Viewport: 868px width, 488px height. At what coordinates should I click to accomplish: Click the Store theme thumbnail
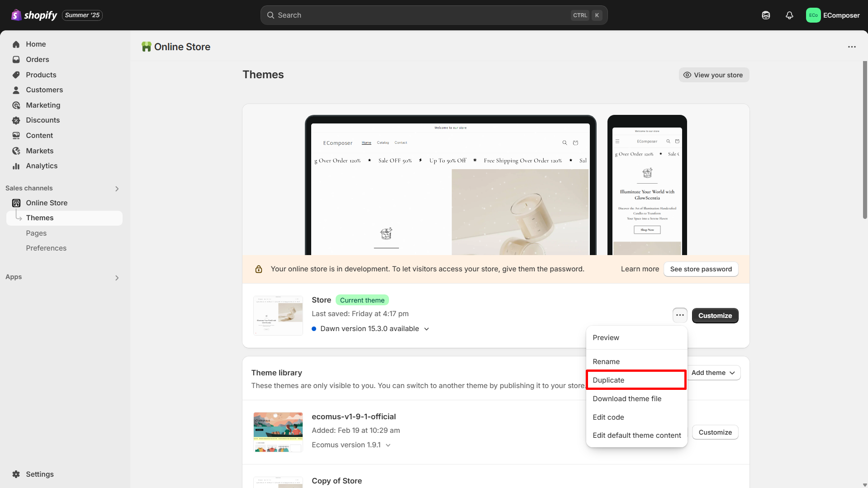(278, 316)
